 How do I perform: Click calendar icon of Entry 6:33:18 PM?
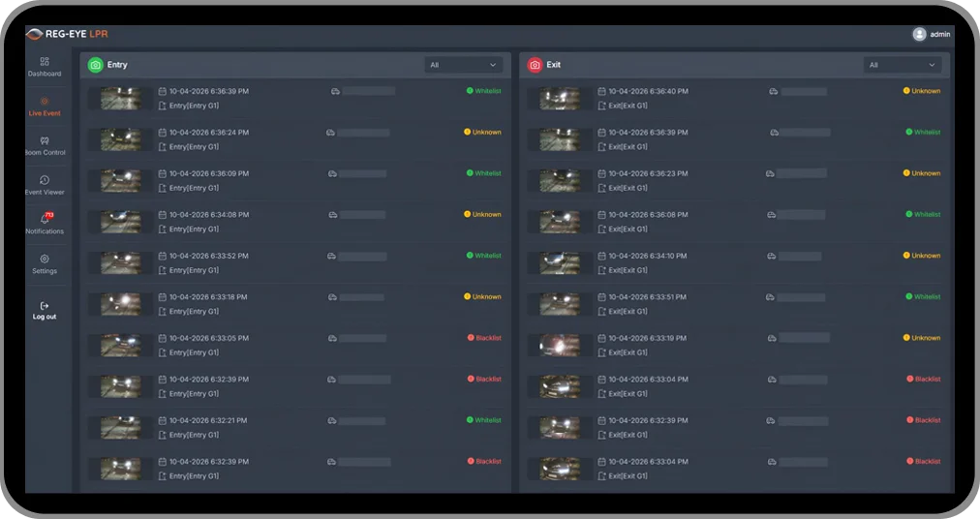[x=162, y=297]
